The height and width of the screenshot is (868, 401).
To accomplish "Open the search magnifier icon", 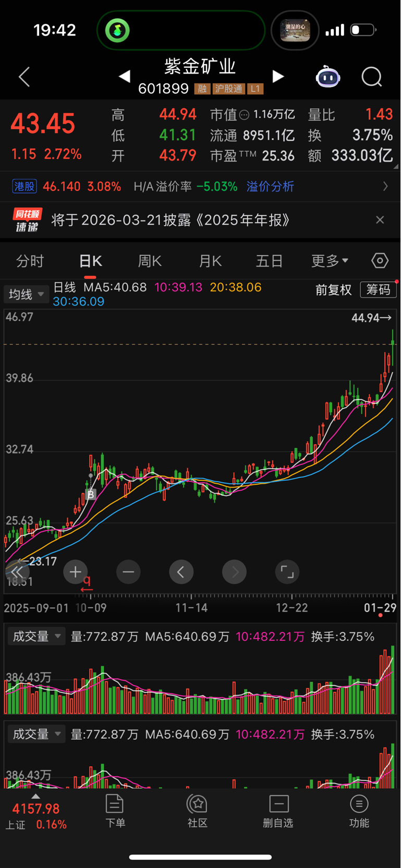I will coord(372,77).
